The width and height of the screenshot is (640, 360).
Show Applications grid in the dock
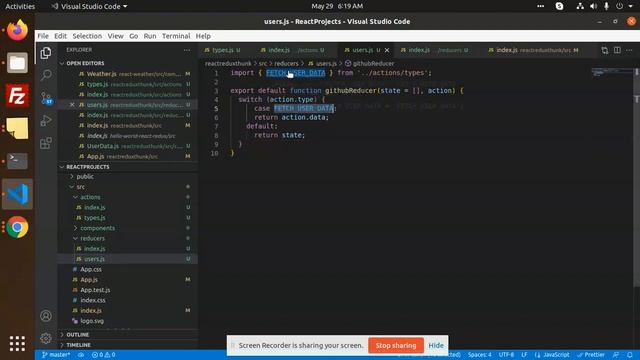point(17,343)
